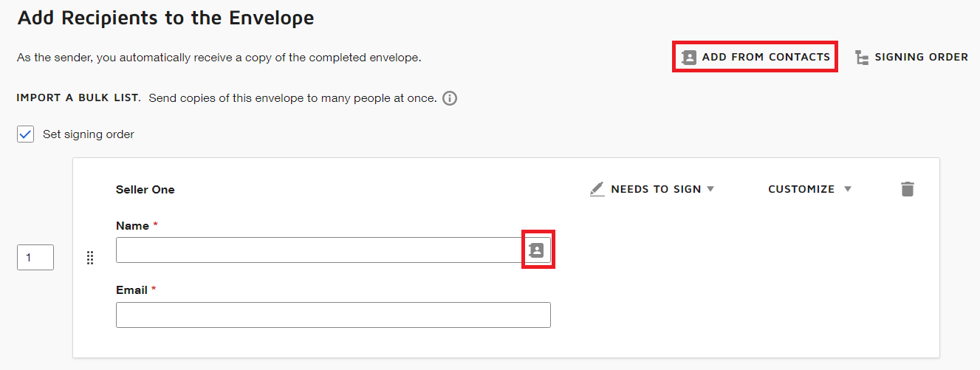
Task: Grab the drag handle beside recipient card
Action: [90, 257]
